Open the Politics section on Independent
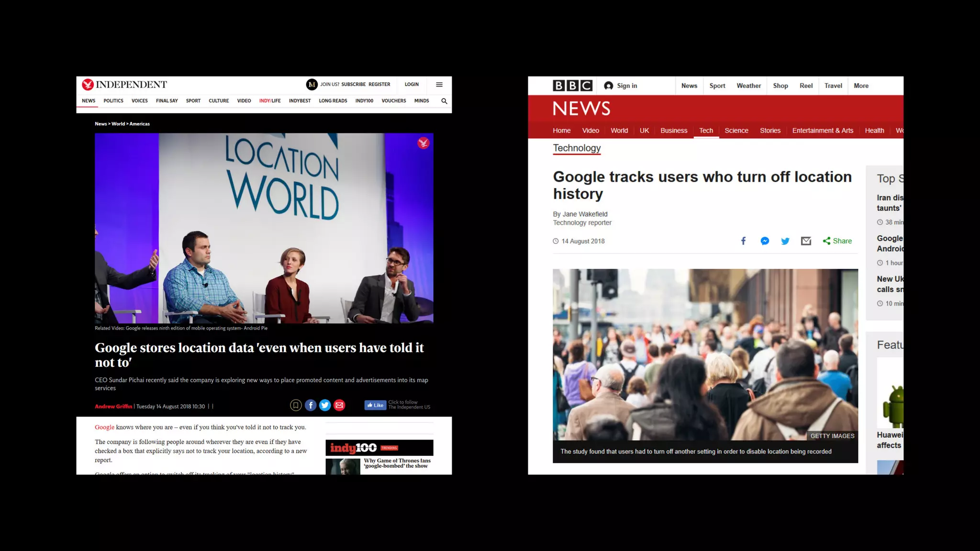The height and width of the screenshot is (551, 980). [113, 101]
